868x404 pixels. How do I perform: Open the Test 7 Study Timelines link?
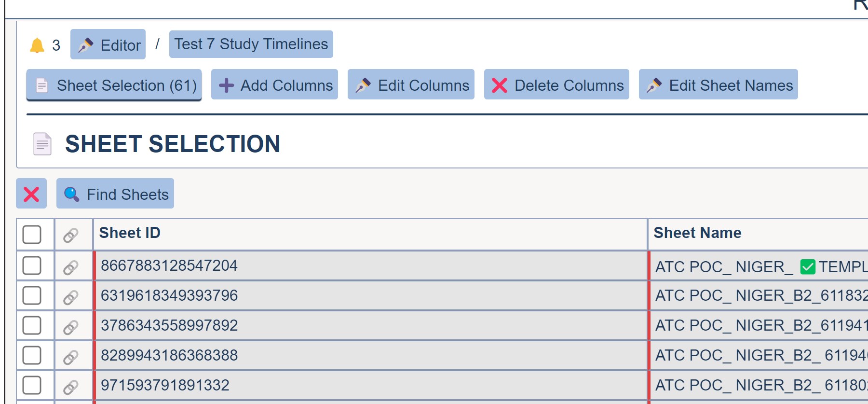point(251,44)
